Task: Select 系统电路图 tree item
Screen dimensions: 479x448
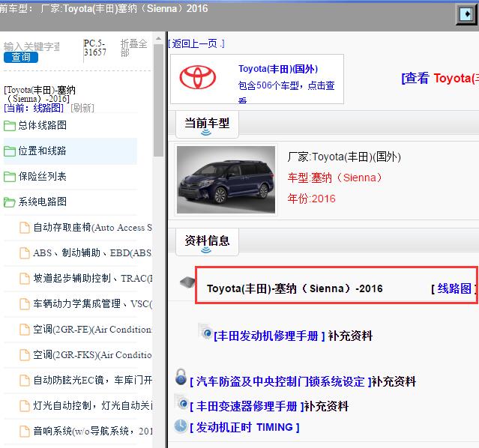Action: [x=42, y=202]
